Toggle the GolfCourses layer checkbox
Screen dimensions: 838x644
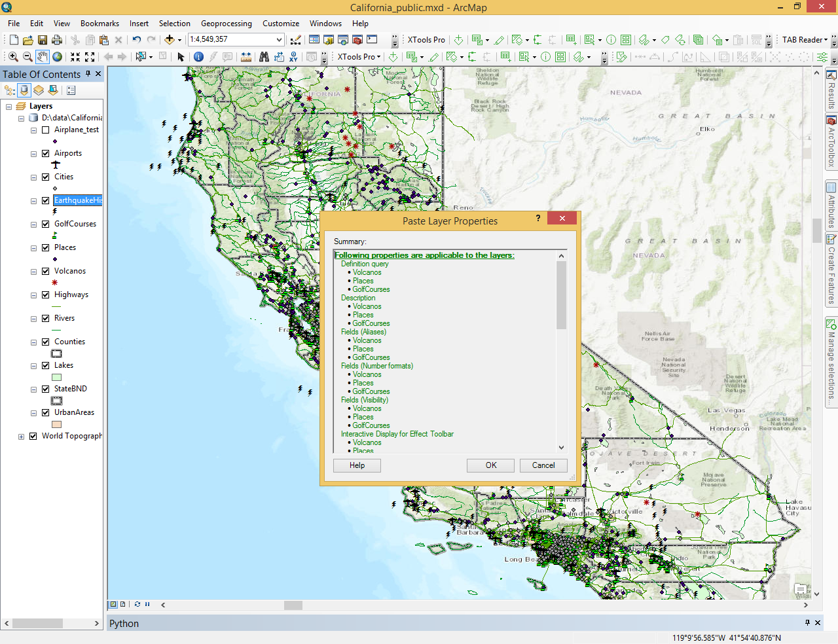[x=45, y=224]
